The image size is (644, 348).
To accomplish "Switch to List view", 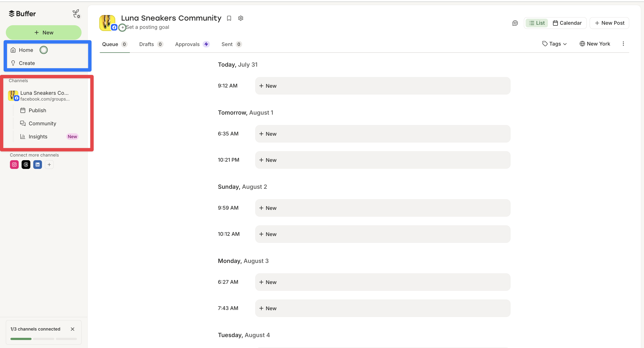I will pos(537,23).
